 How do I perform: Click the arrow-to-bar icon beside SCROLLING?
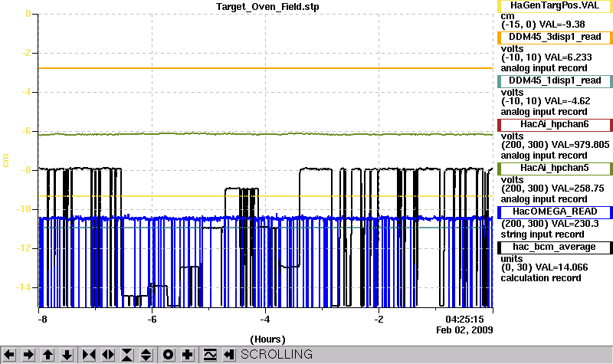tap(229, 355)
